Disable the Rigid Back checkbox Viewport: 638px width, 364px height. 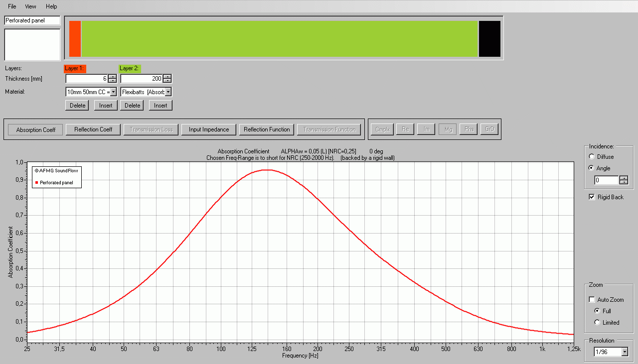[592, 197]
